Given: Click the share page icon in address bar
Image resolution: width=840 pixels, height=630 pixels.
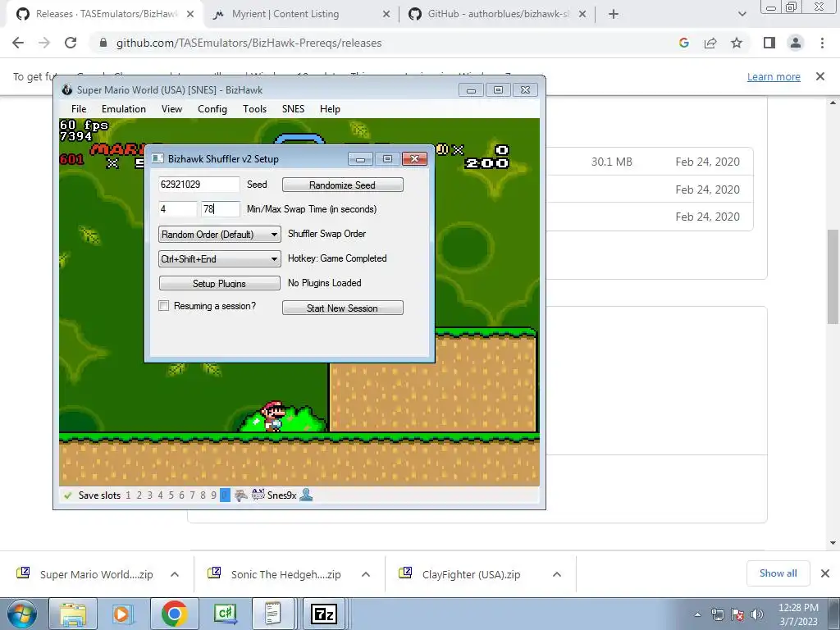Looking at the screenshot, I should pyautogui.click(x=710, y=43).
